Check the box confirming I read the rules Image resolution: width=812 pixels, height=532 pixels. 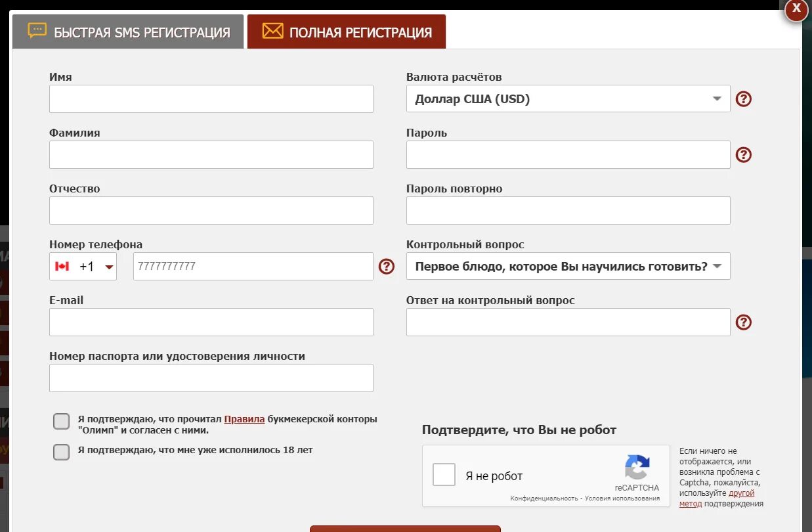click(x=61, y=422)
